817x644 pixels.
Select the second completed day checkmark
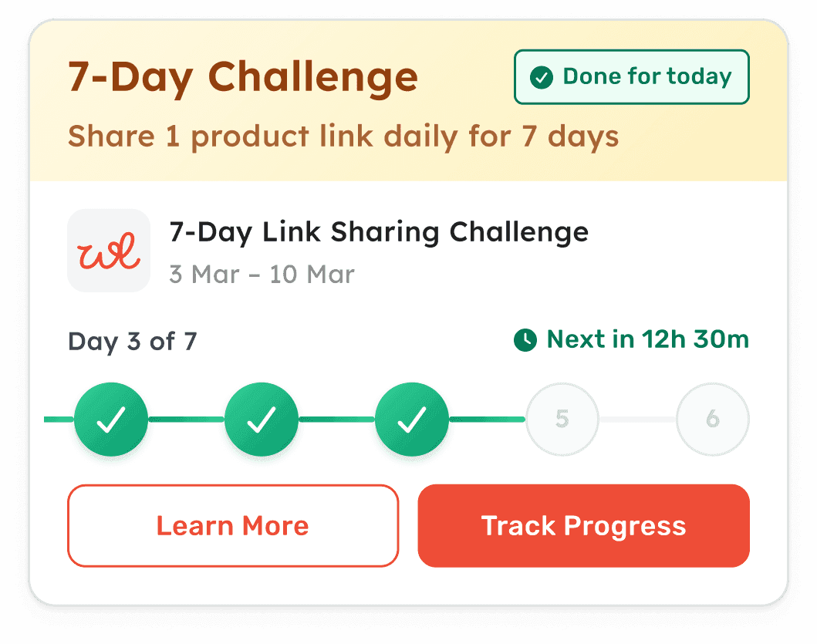[262, 420]
